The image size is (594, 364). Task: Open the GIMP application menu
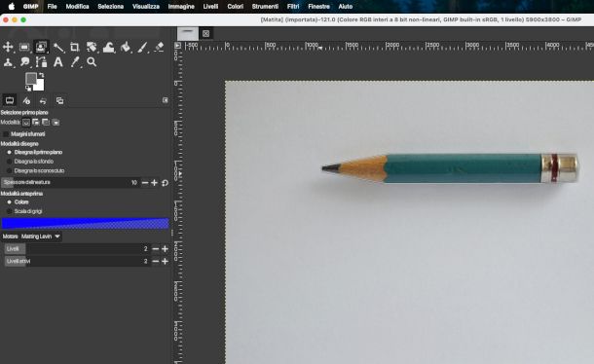click(31, 7)
